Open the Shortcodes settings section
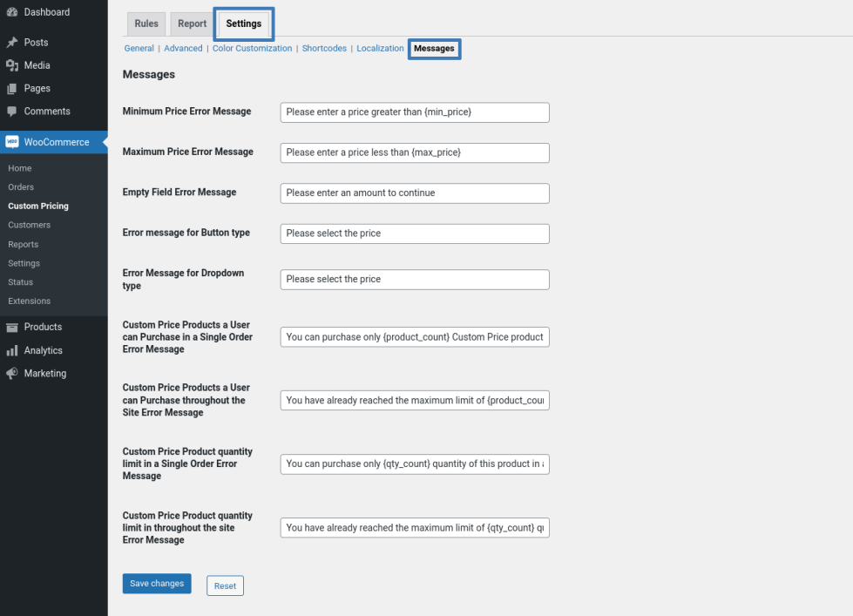 324,49
